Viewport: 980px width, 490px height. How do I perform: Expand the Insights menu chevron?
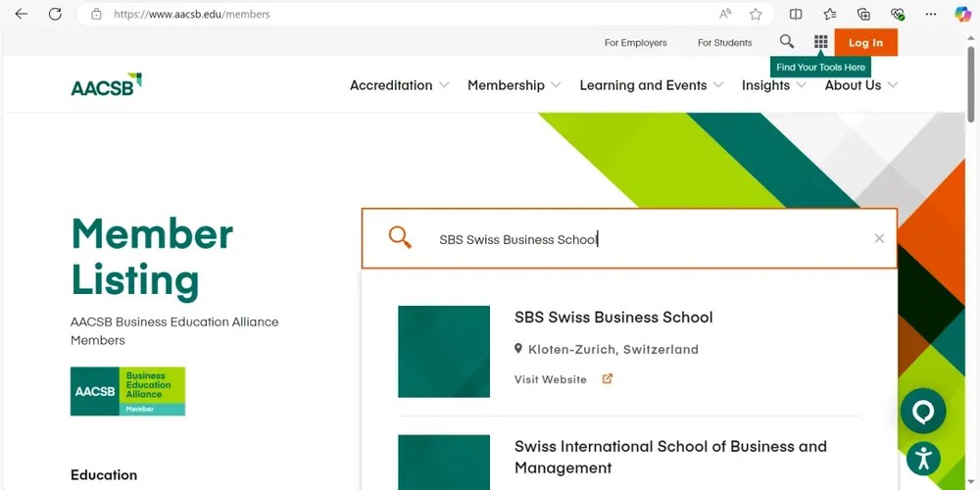(x=801, y=85)
